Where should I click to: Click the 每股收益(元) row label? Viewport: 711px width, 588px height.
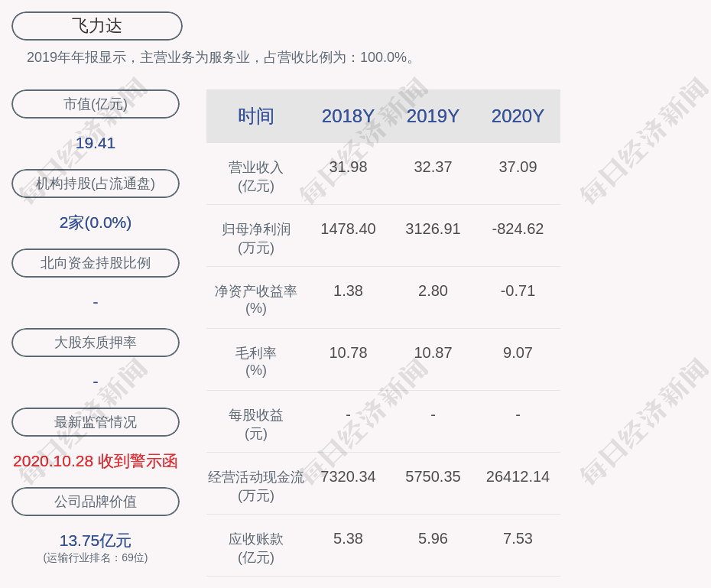(256, 424)
